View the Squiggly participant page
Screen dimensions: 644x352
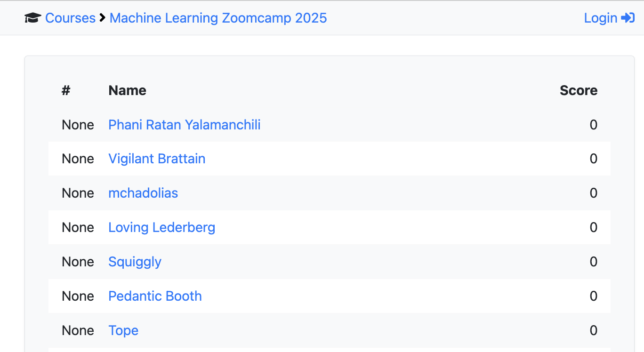(x=135, y=262)
